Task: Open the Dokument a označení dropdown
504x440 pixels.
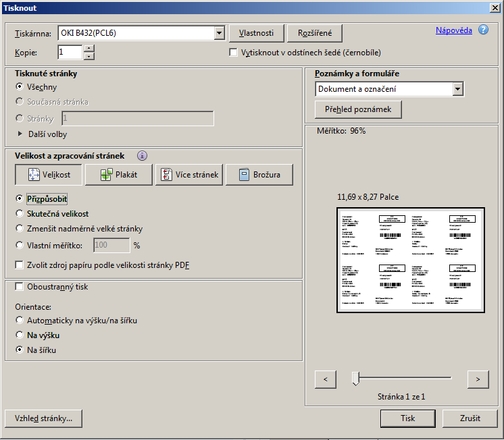Action: [x=457, y=89]
